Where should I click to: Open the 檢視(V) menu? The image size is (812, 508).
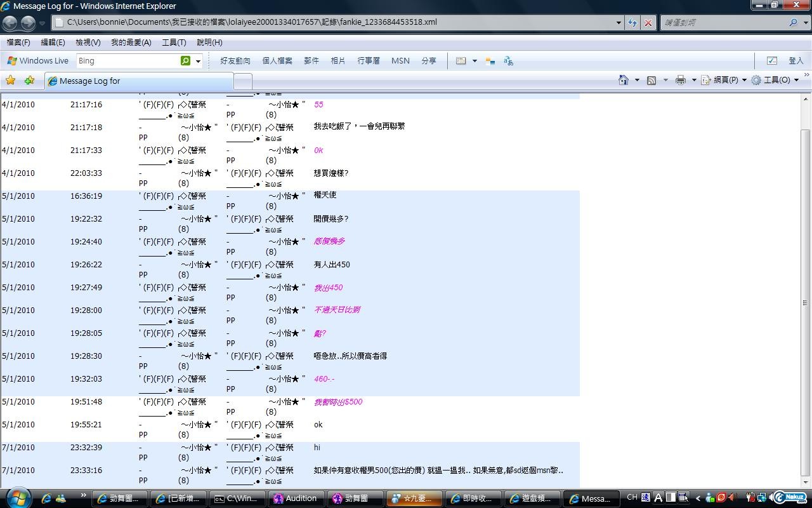(88, 43)
